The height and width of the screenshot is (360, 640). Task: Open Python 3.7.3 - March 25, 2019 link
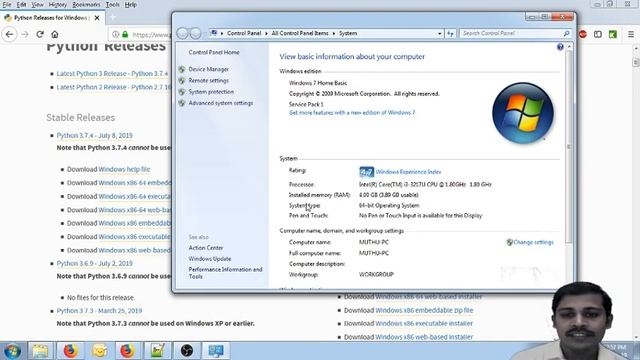[x=99, y=311]
